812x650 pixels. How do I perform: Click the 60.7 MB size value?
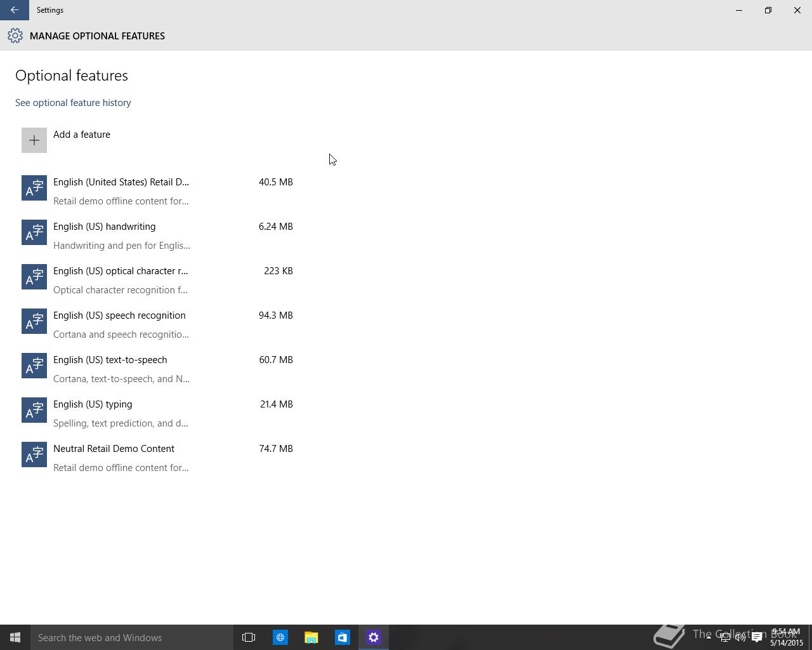click(276, 360)
